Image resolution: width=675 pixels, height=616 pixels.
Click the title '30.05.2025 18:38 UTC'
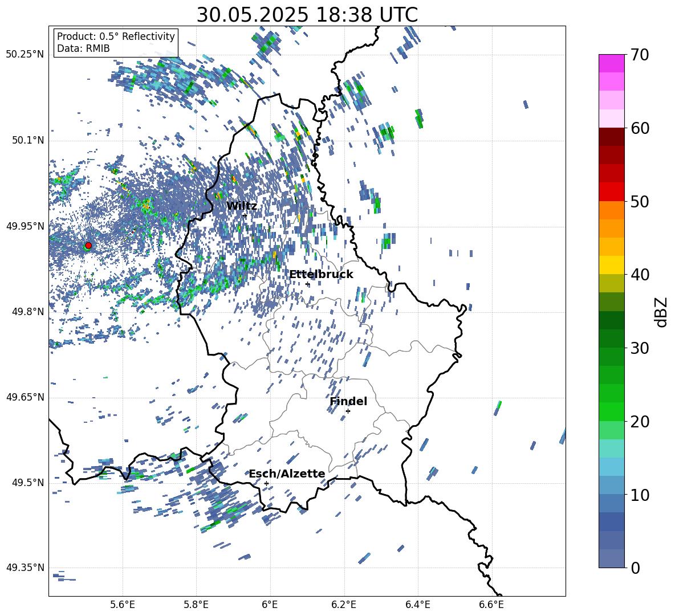[307, 15]
